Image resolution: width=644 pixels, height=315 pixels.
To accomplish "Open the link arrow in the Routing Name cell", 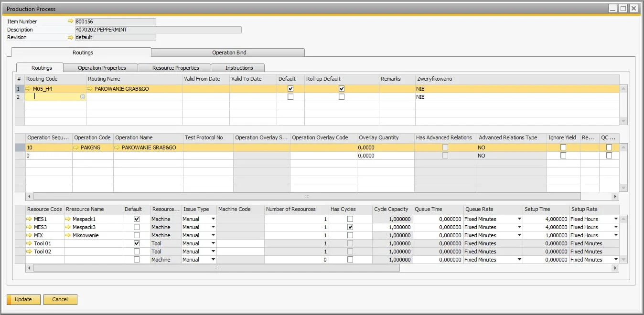I will [91, 89].
